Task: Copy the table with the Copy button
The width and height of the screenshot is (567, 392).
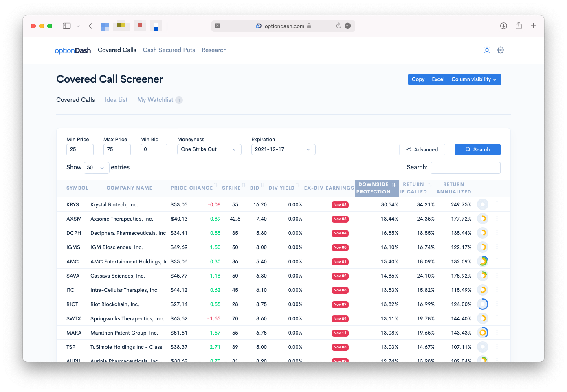Action: [418, 79]
